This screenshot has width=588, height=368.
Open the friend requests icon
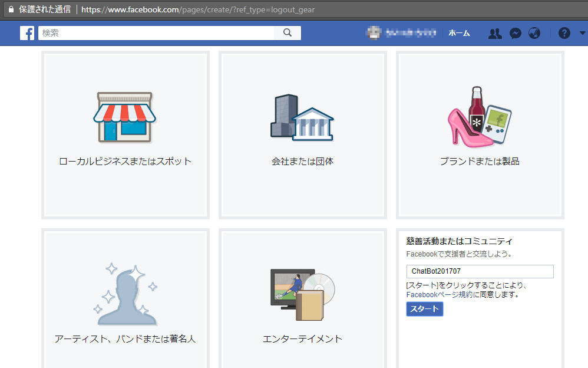pyautogui.click(x=495, y=34)
